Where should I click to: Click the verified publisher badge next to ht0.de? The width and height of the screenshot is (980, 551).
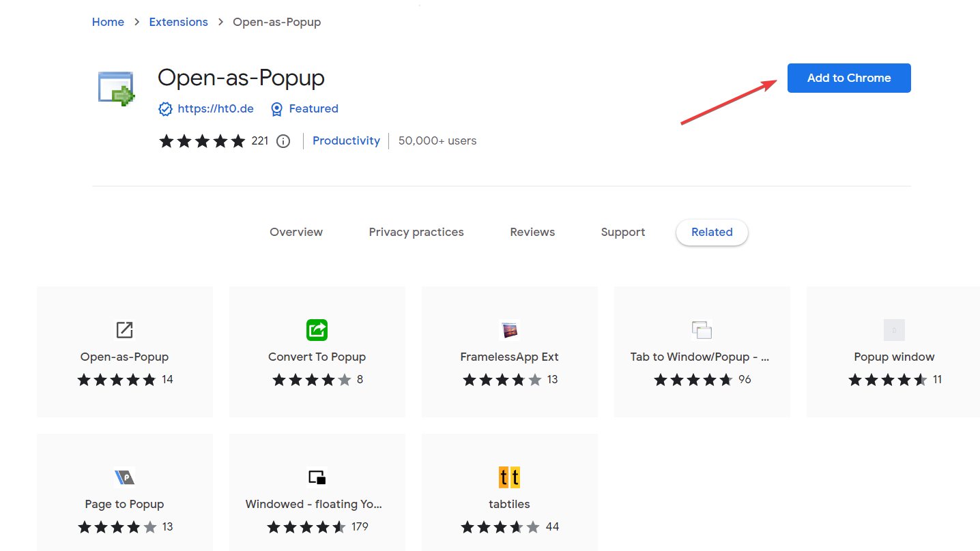tap(165, 108)
